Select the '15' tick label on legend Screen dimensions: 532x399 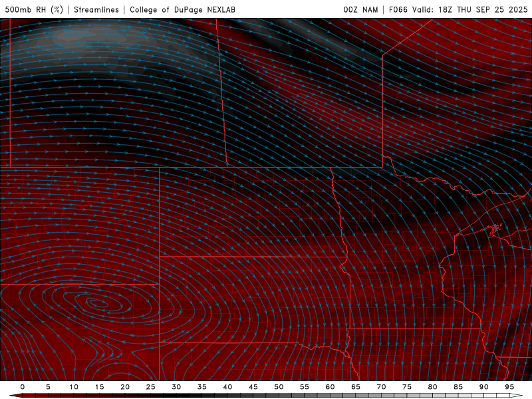coord(99,387)
